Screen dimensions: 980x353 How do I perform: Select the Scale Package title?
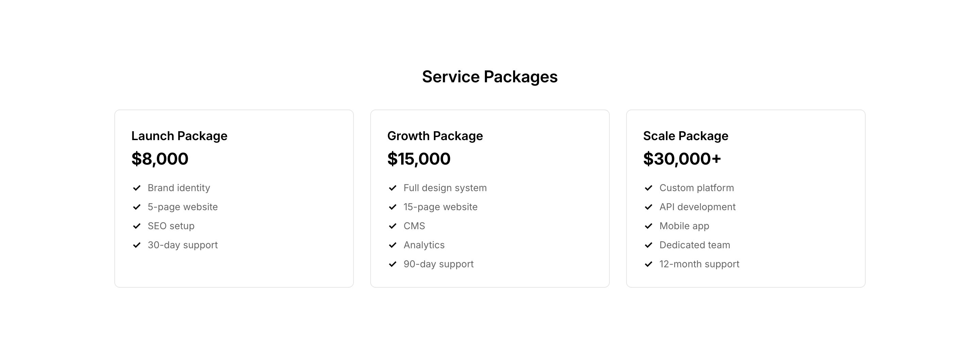pyautogui.click(x=686, y=136)
